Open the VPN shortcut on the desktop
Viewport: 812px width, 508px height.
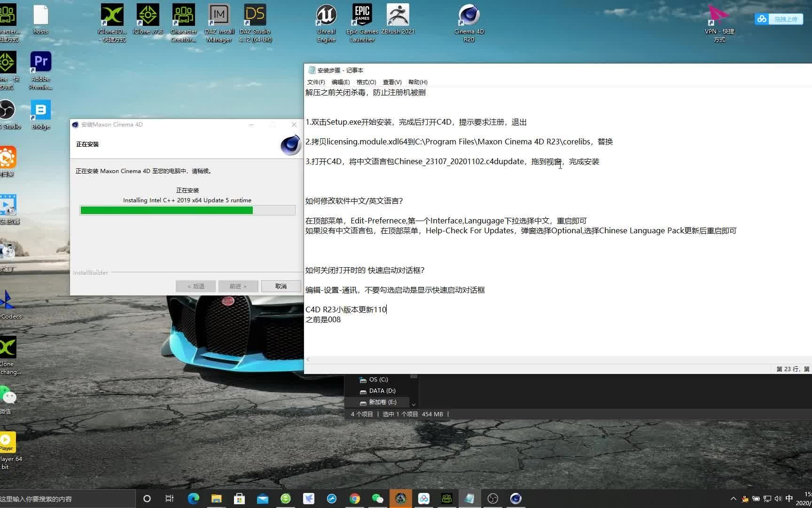[x=719, y=23]
